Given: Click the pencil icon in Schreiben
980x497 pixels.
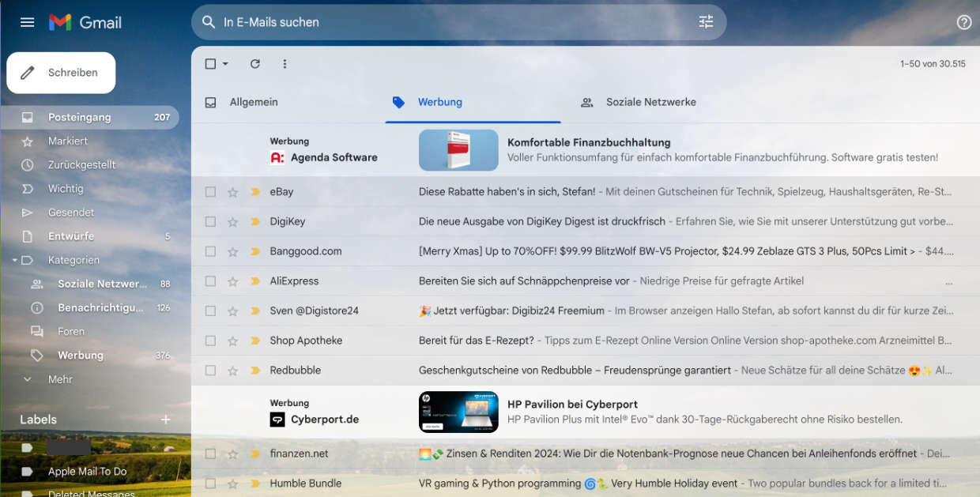Looking at the screenshot, I should click(x=28, y=73).
